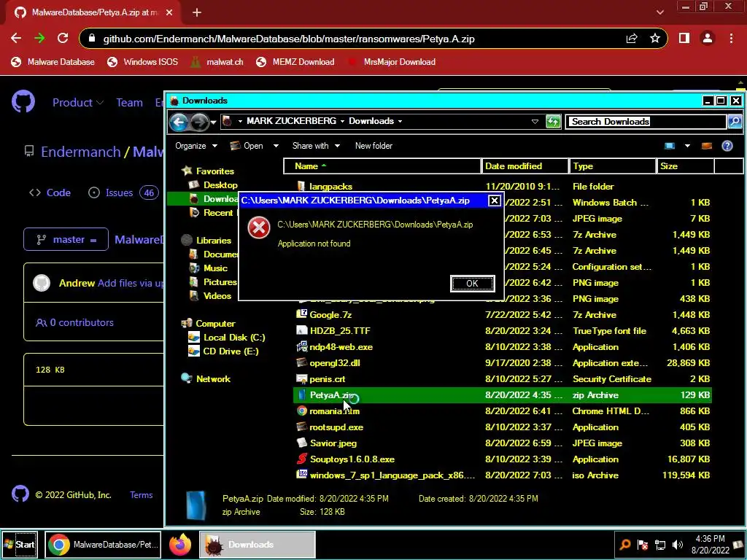Switch to the Code tab

point(50,192)
